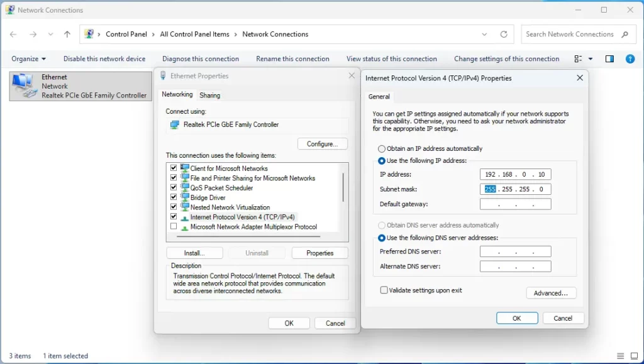Viewport: 644px width, 364px height.
Task: Uncheck File and Printer Sharing checkbox
Action: point(174,178)
